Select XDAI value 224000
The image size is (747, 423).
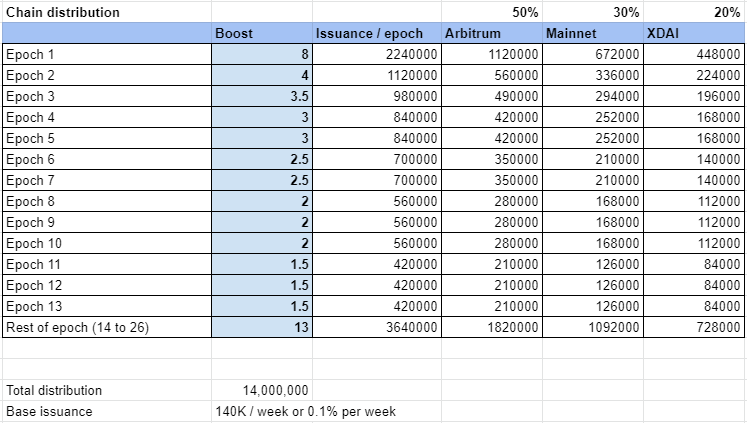click(694, 75)
